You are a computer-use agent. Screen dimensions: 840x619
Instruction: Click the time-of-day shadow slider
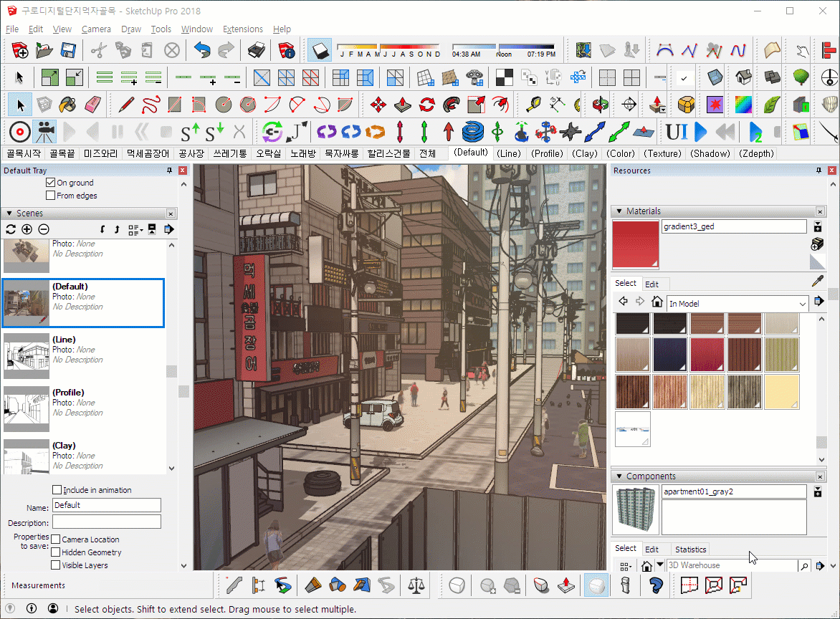click(x=503, y=51)
